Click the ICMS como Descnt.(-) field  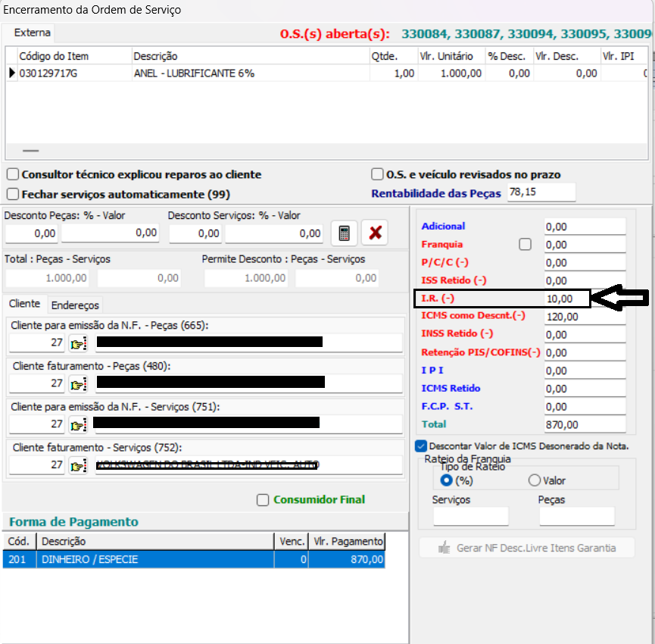(585, 317)
